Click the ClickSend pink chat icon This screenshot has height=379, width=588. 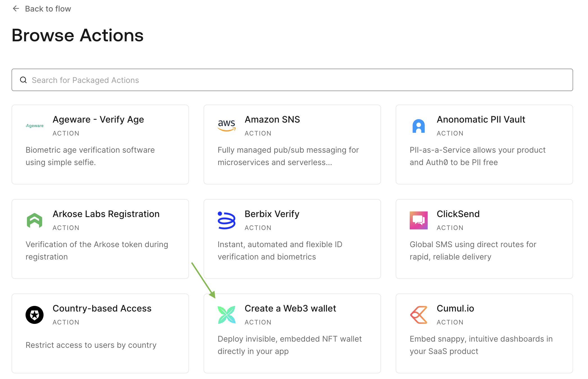click(418, 220)
